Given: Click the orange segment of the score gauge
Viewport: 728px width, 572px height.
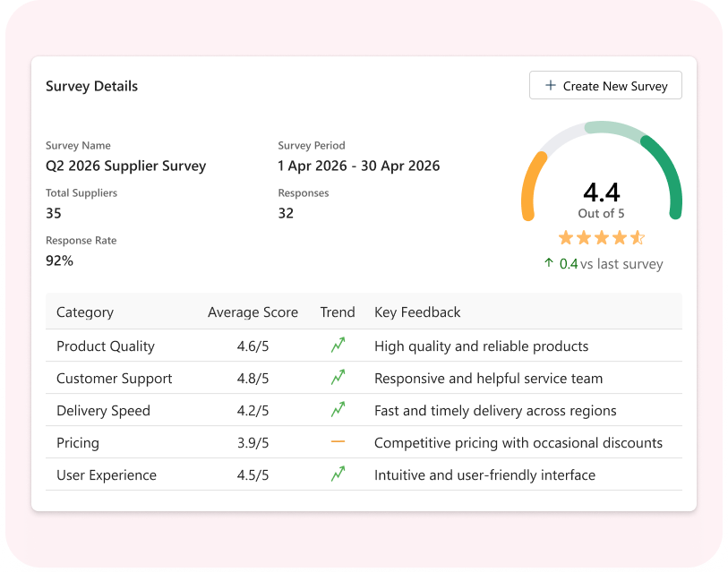Looking at the screenshot, I should 530,187.
